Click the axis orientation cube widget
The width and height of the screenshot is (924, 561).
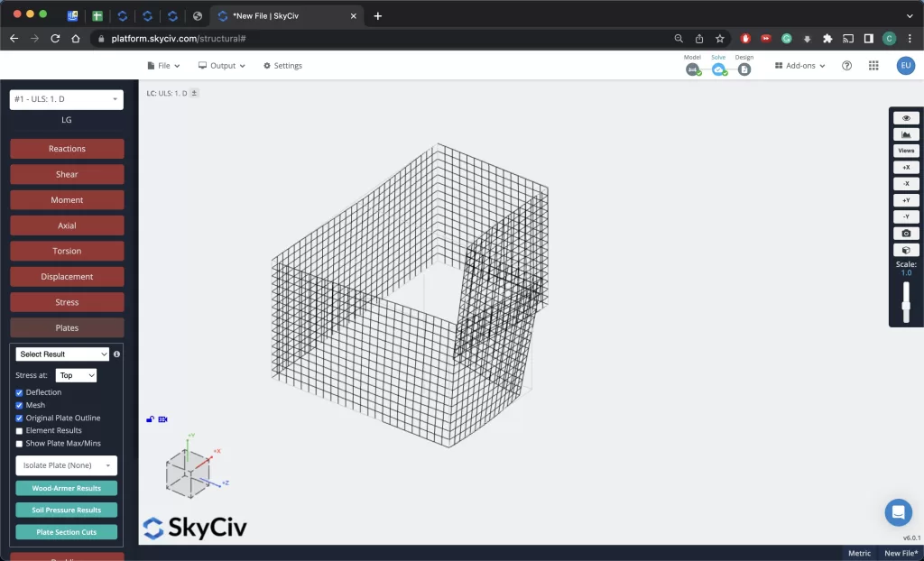click(189, 472)
